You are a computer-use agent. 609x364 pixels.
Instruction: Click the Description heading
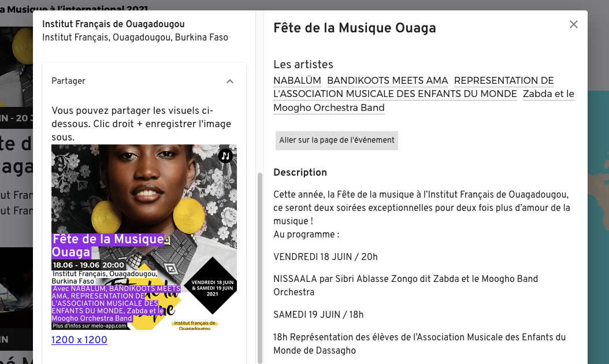tap(300, 172)
